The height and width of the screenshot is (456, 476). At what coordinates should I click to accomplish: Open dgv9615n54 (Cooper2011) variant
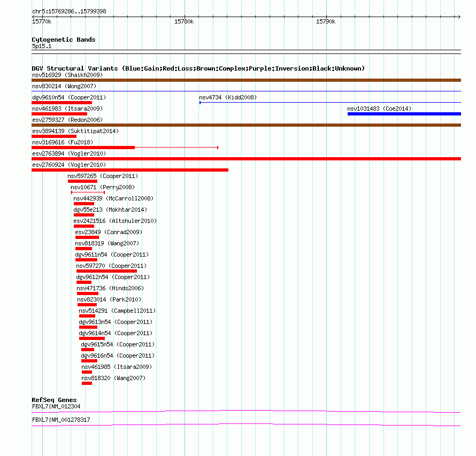pos(118,344)
